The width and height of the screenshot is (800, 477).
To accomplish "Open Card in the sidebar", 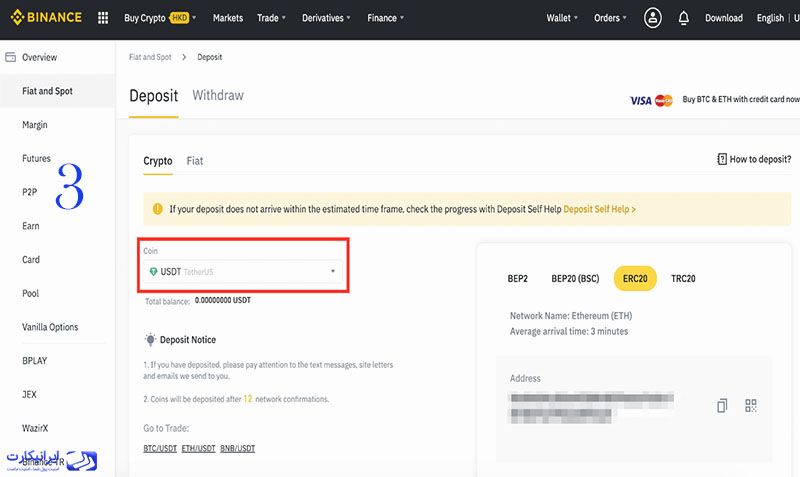I will click(x=31, y=259).
